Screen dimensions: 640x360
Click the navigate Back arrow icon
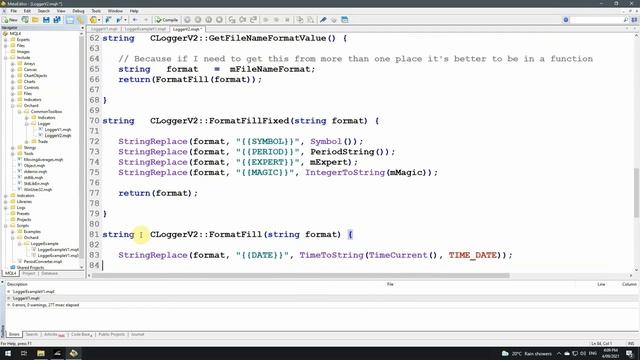pos(135,20)
